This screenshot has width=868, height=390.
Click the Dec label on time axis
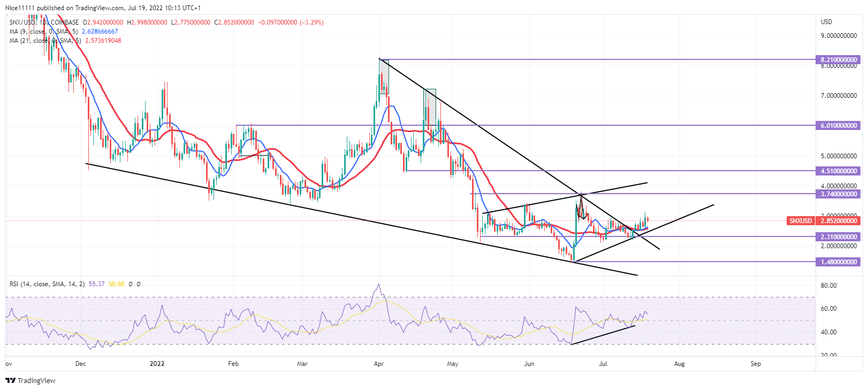coord(80,364)
